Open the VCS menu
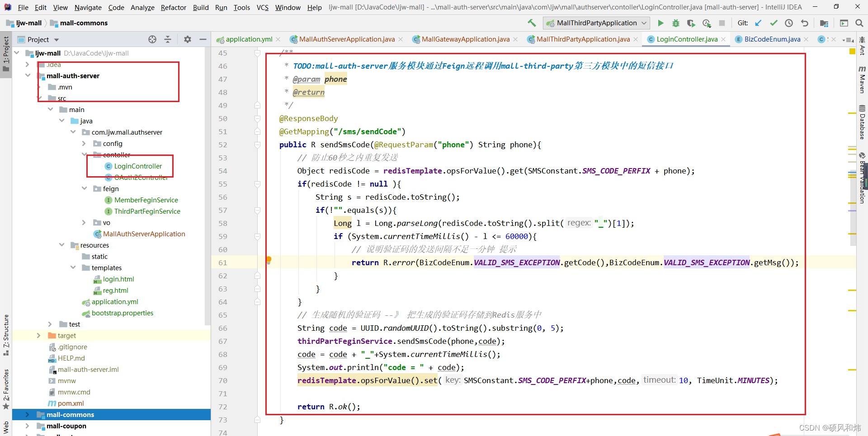This screenshot has width=868, height=436. [x=263, y=7]
